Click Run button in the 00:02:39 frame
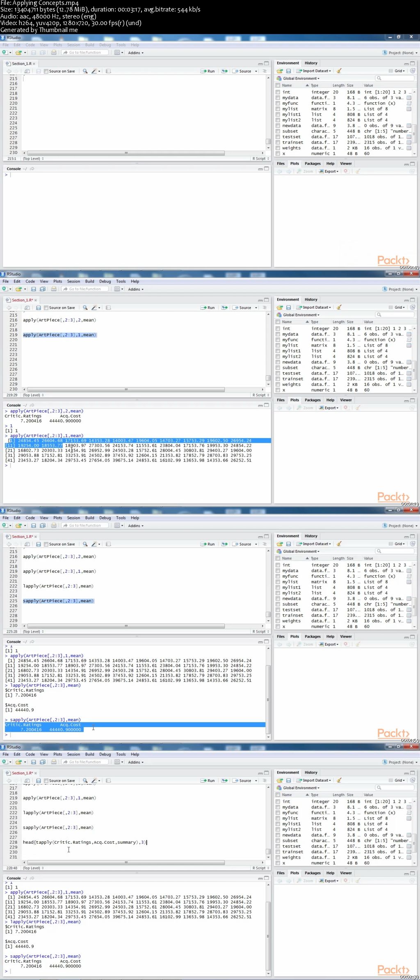 click(x=208, y=780)
